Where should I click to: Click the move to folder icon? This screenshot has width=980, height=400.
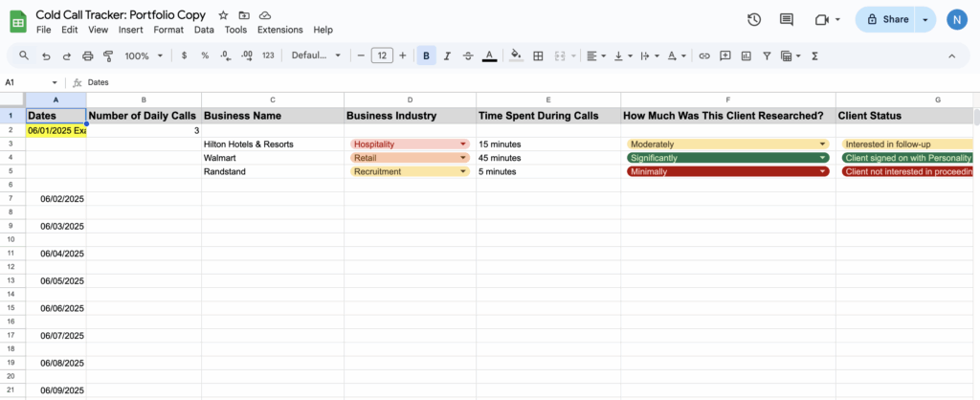(244, 15)
